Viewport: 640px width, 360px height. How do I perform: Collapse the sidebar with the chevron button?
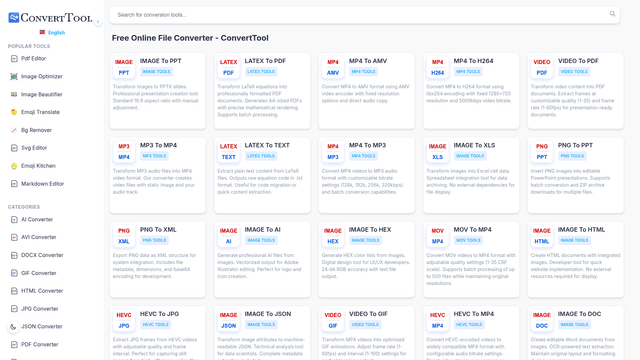click(98, 22)
